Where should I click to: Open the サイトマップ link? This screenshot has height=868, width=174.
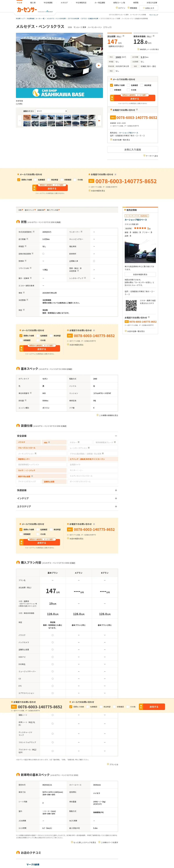coord(153,15)
